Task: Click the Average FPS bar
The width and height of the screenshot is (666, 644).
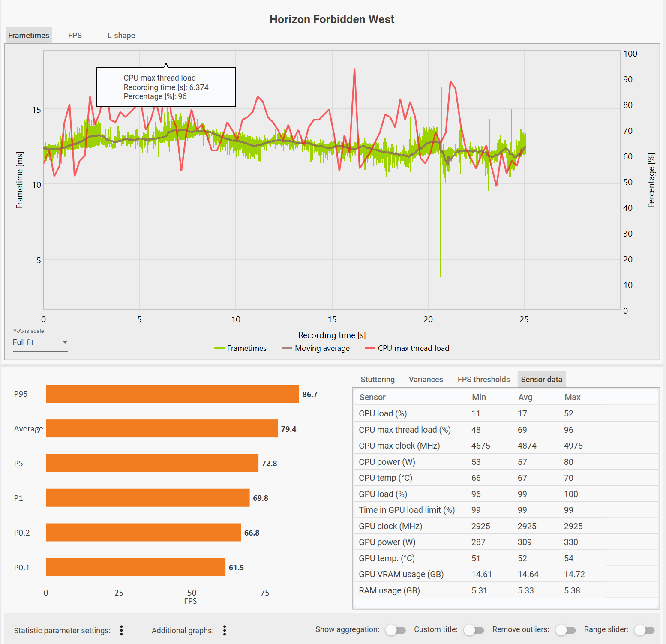Action: [162, 429]
